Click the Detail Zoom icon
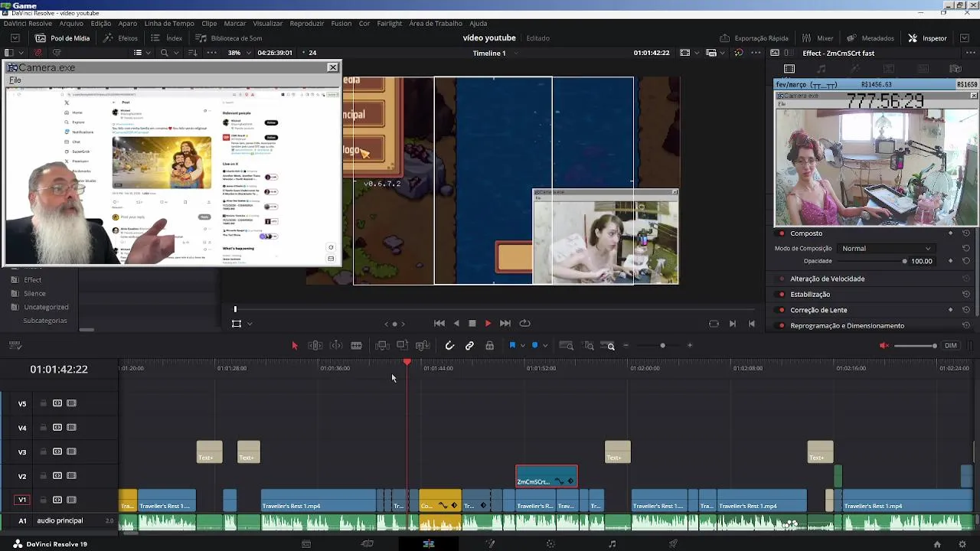 coord(589,346)
